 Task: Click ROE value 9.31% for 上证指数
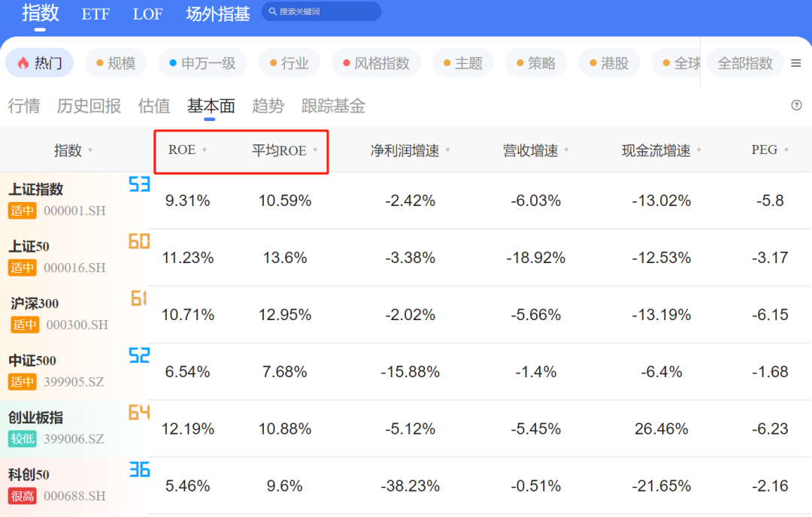(x=187, y=201)
